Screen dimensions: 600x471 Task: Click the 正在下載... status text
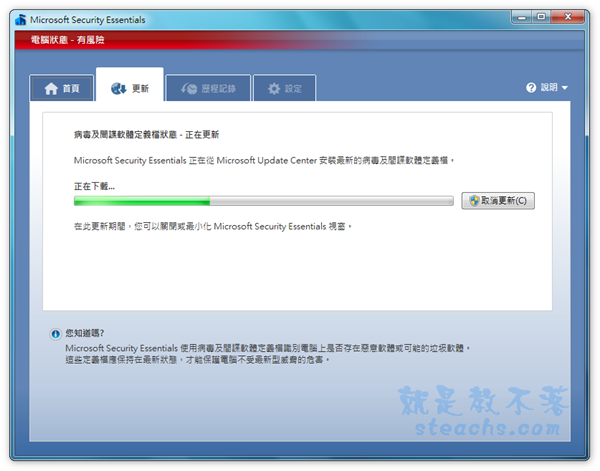[94, 186]
